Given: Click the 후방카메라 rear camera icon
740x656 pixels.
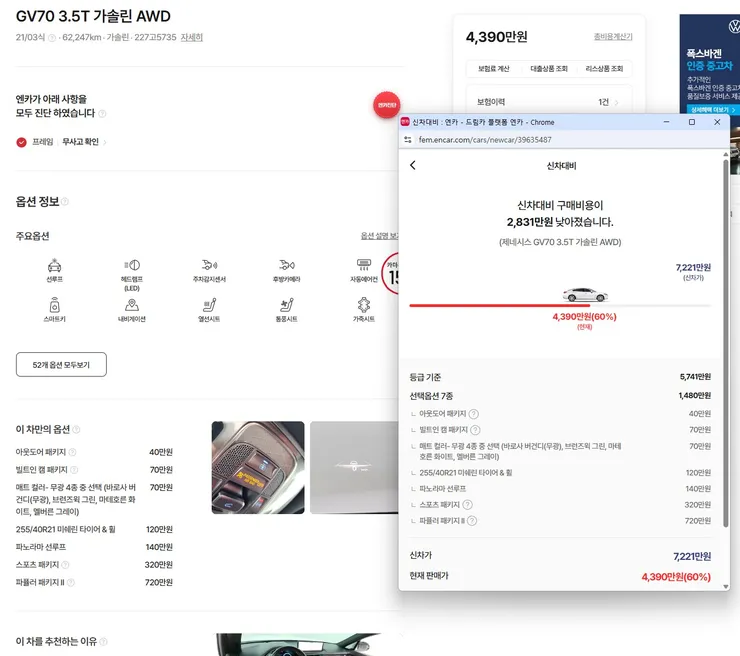Looking at the screenshot, I should (286, 265).
